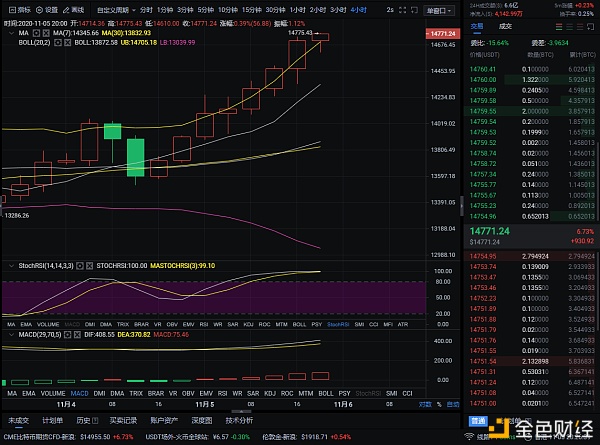
Task: Collapse the MA overlay row
Action: pos(11,33)
